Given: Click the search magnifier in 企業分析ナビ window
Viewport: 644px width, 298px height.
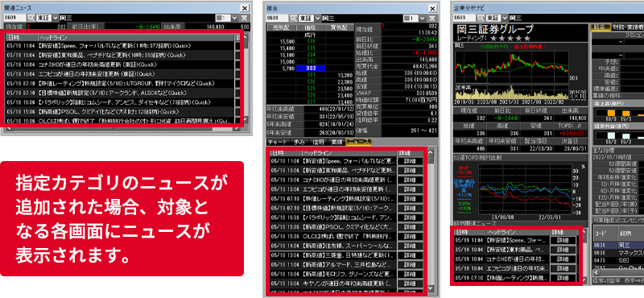Looking at the screenshot, I should (x=481, y=18).
